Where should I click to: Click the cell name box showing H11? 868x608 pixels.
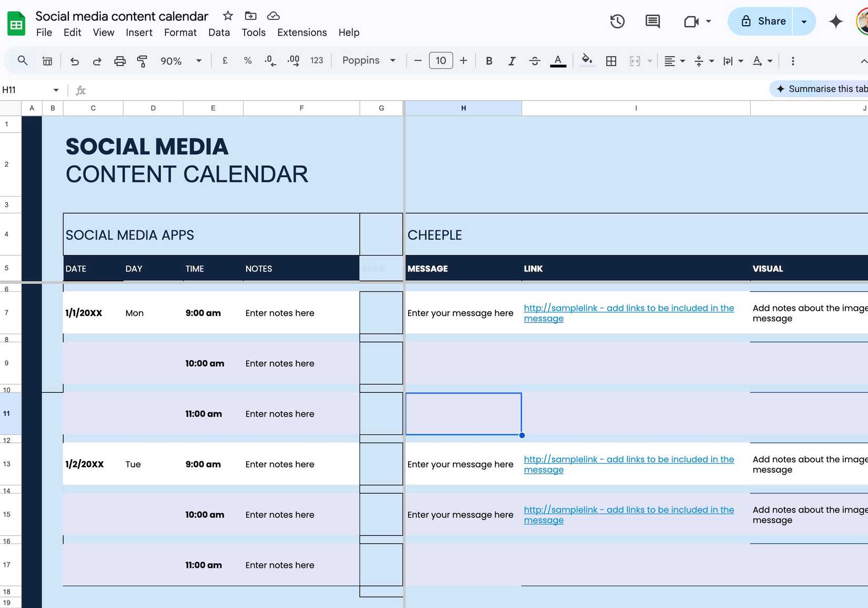pos(29,90)
